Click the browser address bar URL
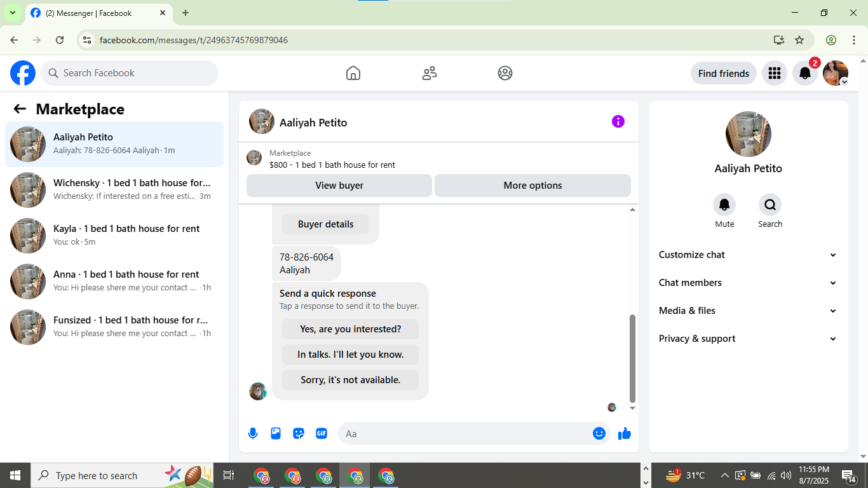Viewport: 868px width, 488px height. tap(194, 40)
